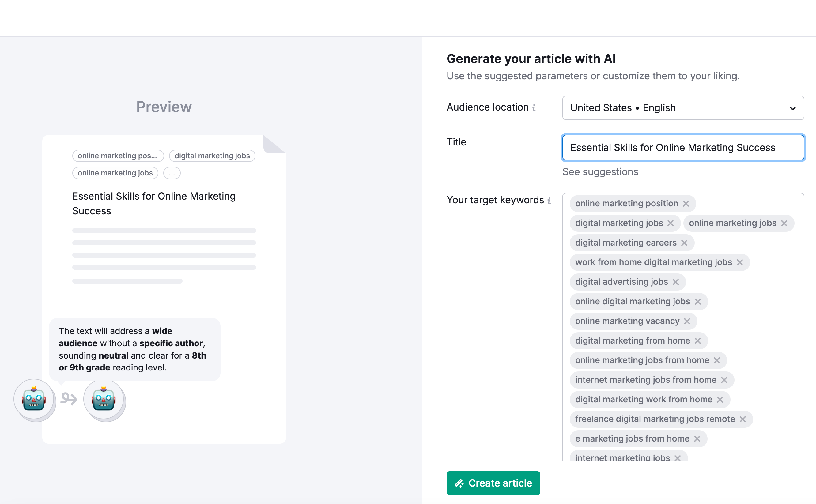Click the right robot avatar icon
The height and width of the screenshot is (504, 816).
click(104, 399)
